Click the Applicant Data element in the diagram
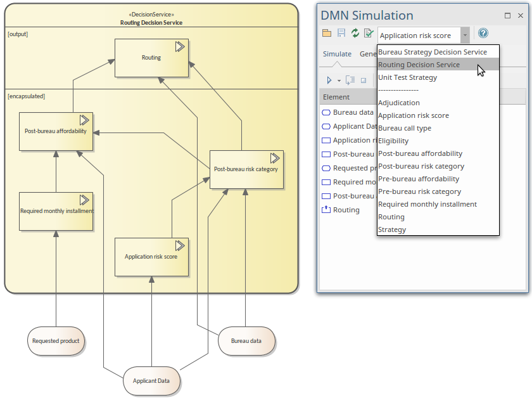 151,381
